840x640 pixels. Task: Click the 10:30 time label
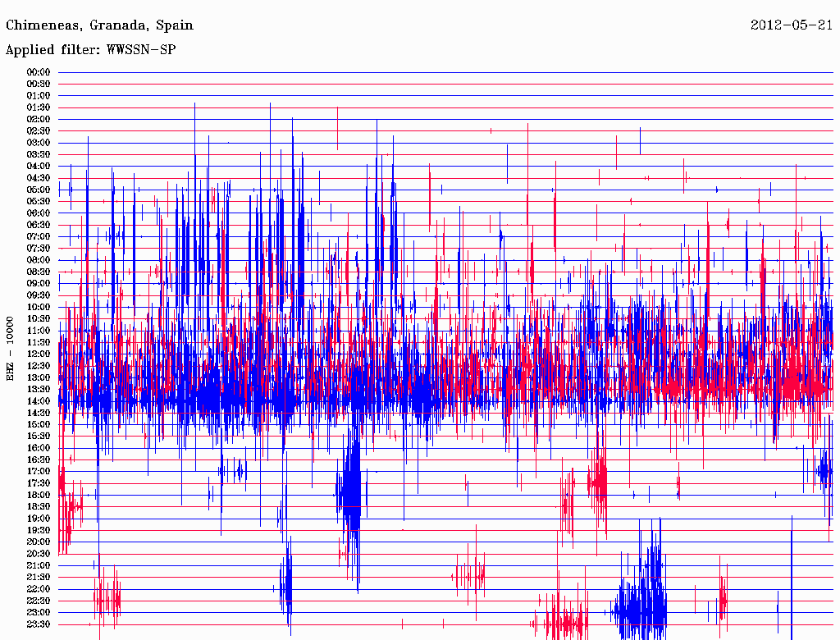click(39, 319)
